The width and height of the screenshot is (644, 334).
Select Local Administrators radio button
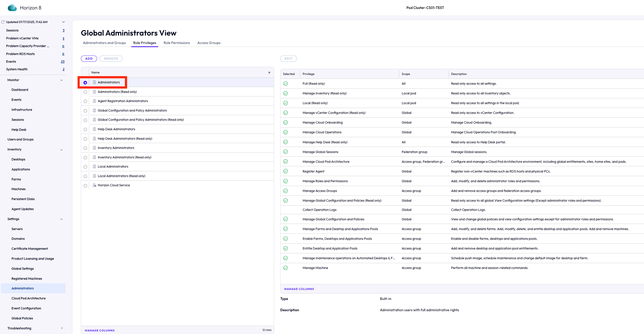pyautogui.click(x=85, y=167)
